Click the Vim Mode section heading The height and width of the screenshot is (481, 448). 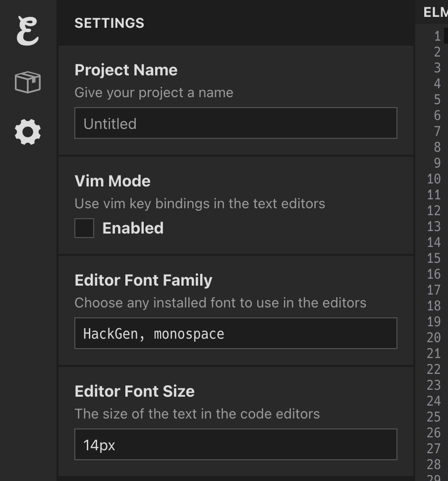click(x=112, y=181)
